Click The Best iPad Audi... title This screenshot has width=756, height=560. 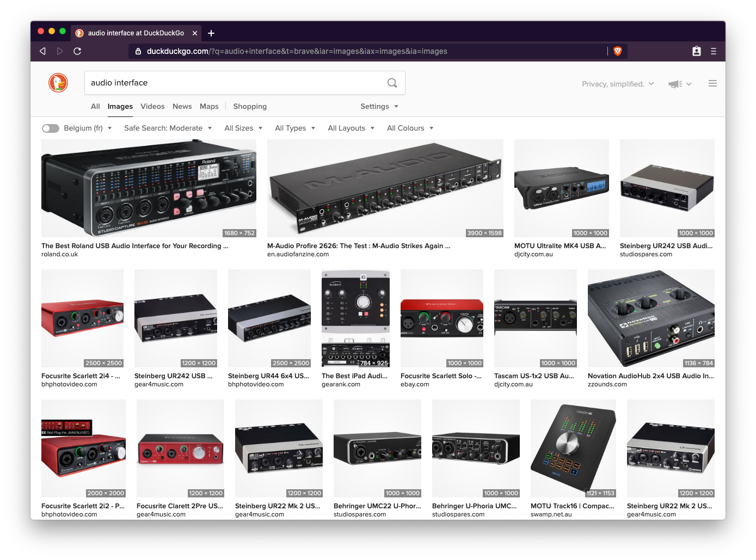point(355,376)
